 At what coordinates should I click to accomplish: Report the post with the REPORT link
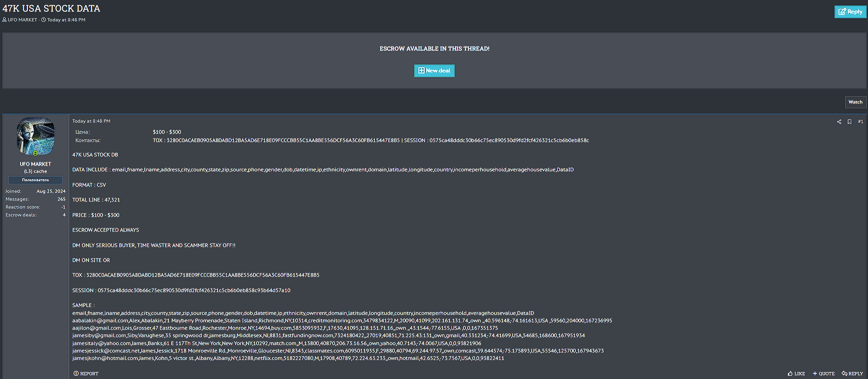86,373
